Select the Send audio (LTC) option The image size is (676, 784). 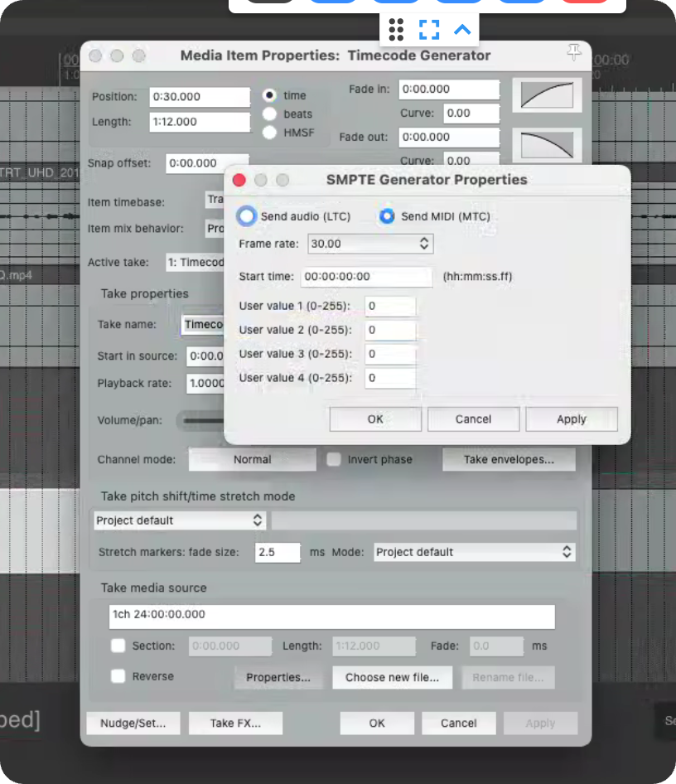tap(246, 216)
